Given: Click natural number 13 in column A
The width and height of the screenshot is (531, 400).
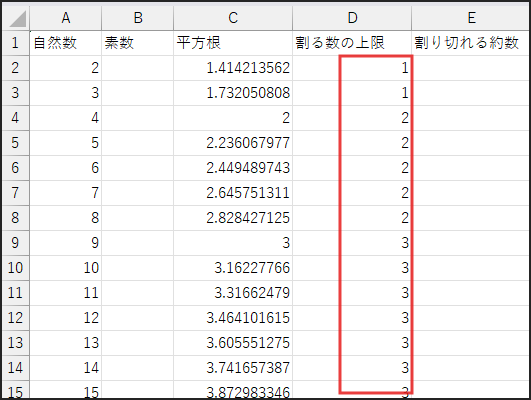Looking at the screenshot, I should [x=66, y=343].
